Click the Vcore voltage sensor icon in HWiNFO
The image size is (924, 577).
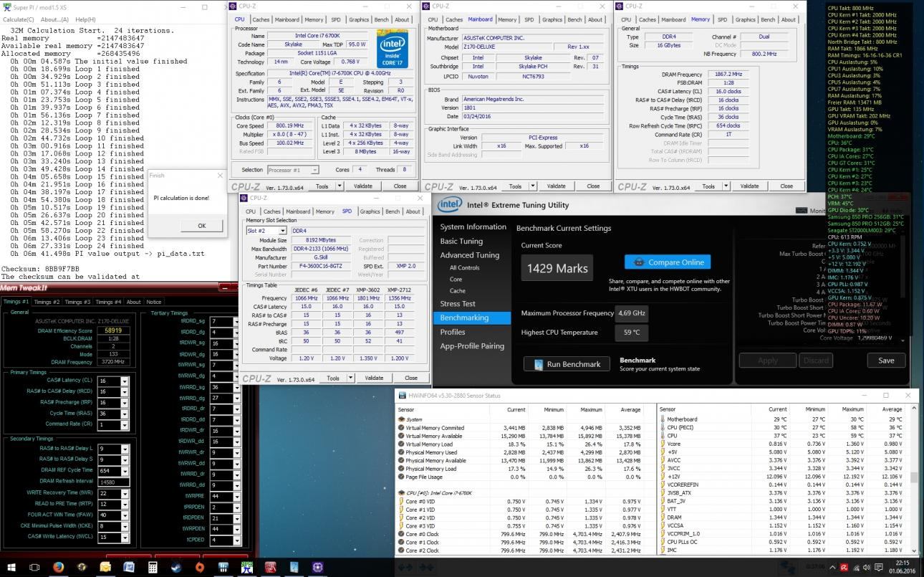coord(663,444)
